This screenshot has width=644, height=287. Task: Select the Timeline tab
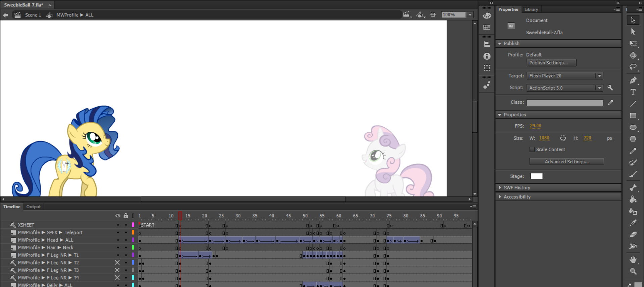click(x=12, y=207)
